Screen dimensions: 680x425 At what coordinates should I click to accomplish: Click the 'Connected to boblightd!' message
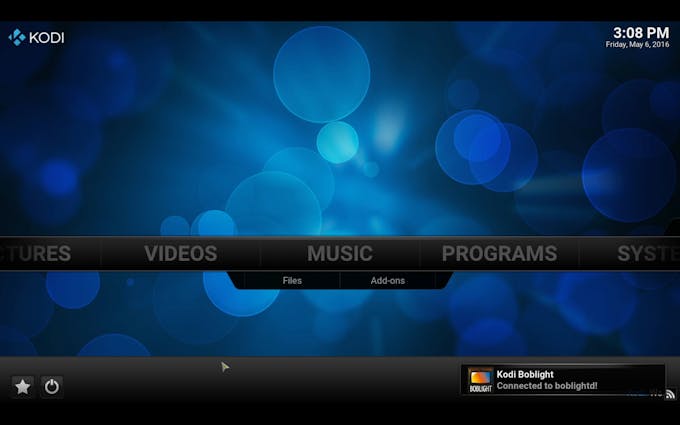[x=547, y=386]
